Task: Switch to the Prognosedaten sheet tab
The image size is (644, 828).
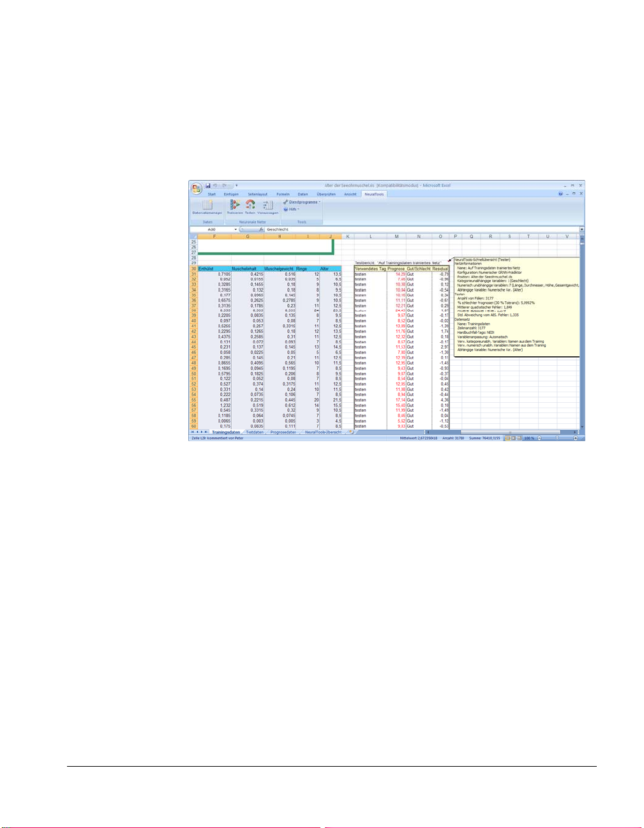Action: [283, 432]
